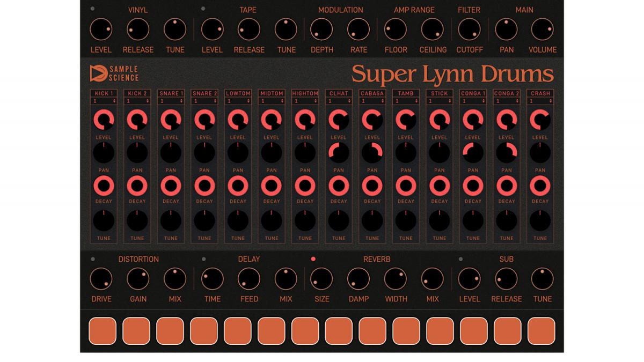The image size is (644, 362).
Task: Click the Modulation DEPTH knob
Action: coord(321,29)
